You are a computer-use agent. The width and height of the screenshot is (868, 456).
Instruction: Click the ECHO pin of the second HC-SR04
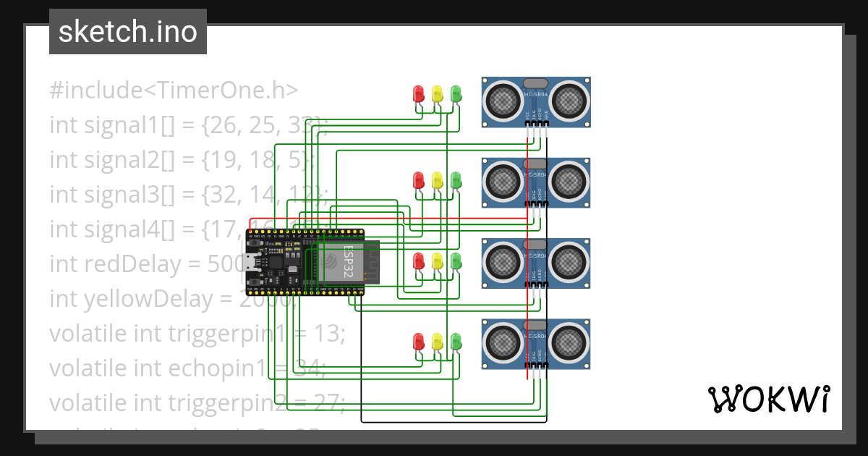point(539,203)
